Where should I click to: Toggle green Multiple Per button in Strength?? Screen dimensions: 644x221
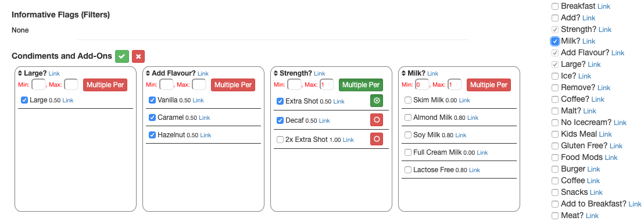361,85
